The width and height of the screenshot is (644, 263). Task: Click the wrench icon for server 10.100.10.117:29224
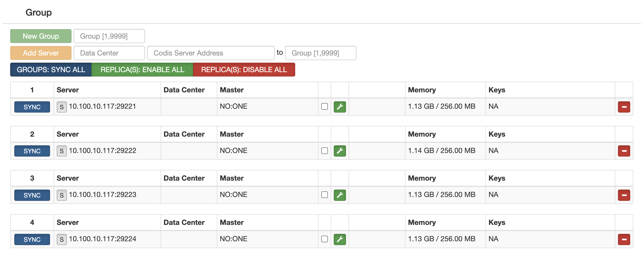point(340,239)
